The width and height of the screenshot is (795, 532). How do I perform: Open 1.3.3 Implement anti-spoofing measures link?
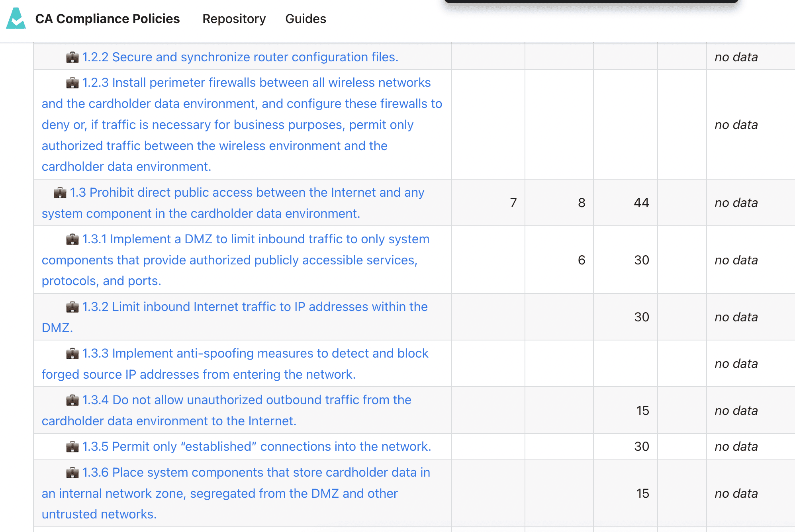click(x=235, y=364)
